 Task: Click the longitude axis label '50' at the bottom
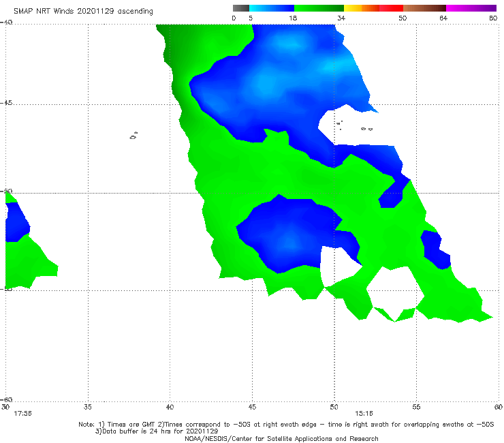pyautogui.click(x=334, y=407)
